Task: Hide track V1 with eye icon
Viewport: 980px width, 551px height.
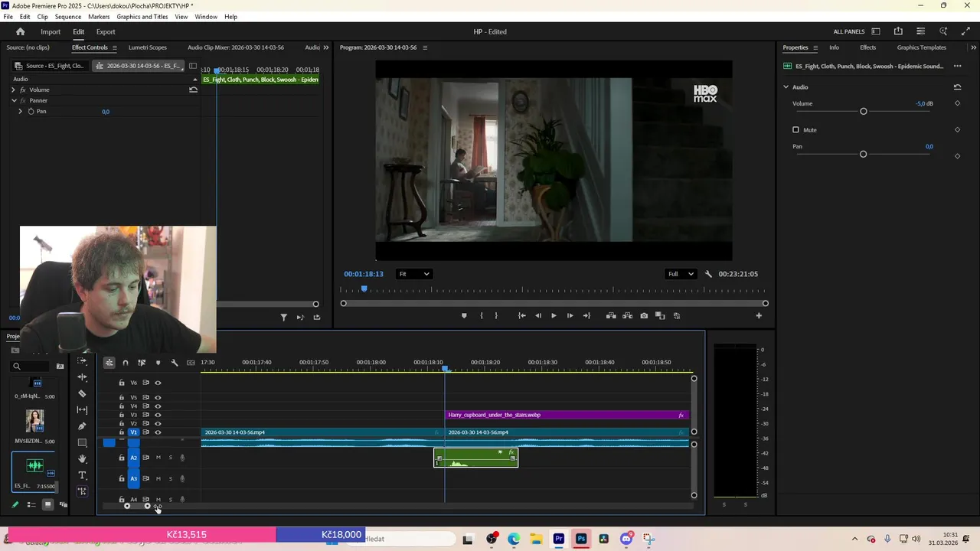Action: click(x=158, y=432)
